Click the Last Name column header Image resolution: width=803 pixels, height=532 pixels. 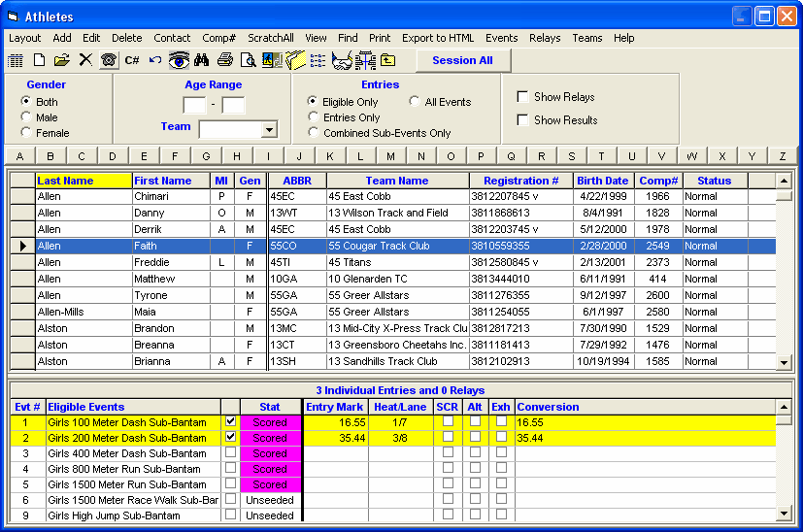coord(84,181)
